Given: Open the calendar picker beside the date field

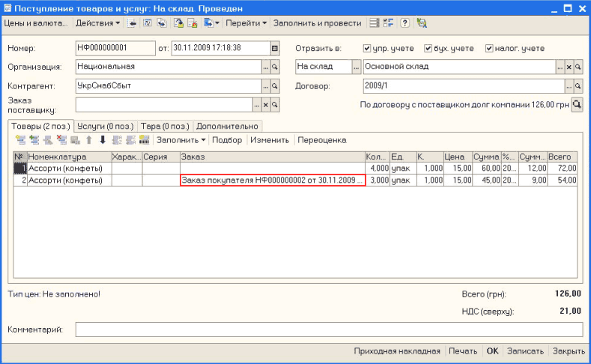Looking at the screenshot, I should click(275, 49).
